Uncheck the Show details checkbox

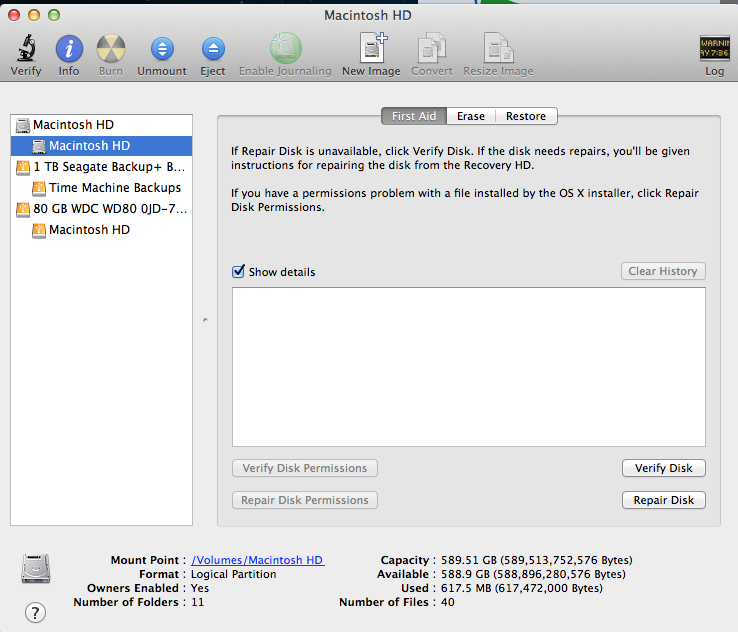click(239, 272)
